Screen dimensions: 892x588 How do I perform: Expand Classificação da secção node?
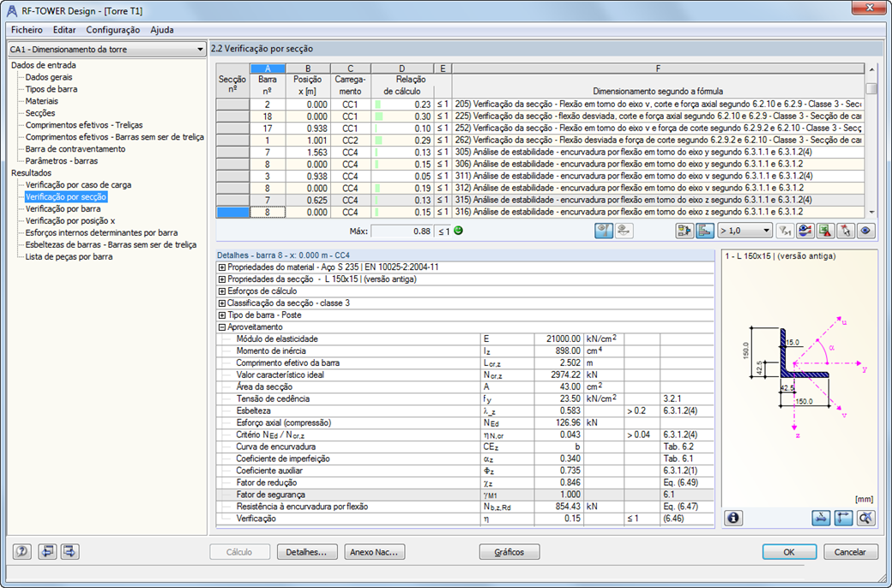pyautogui.click(x=222, y=303)
